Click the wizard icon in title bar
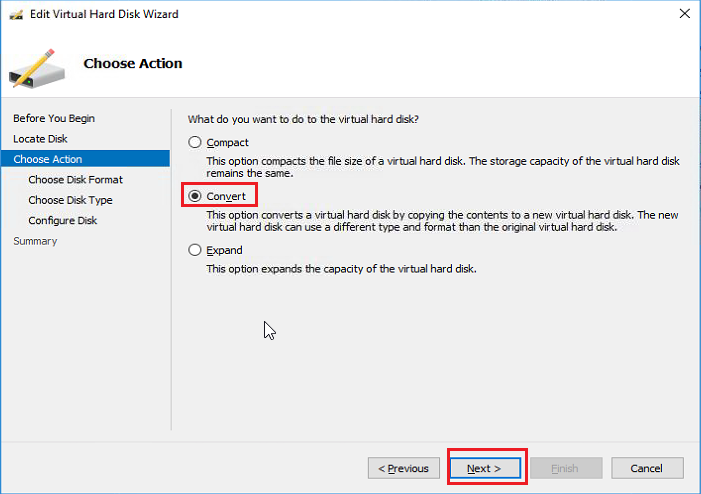701x494 pixels. (15, 15)
